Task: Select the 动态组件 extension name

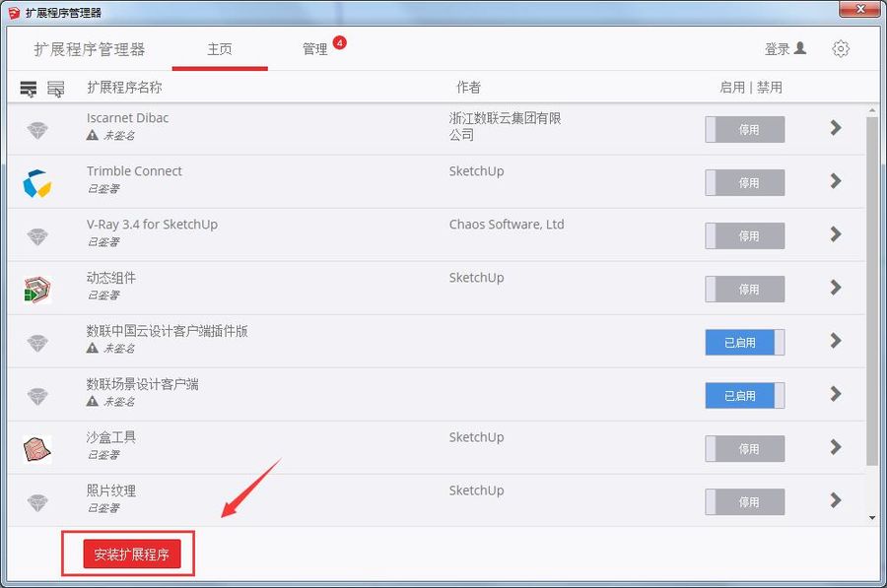Action: [110, 278]
